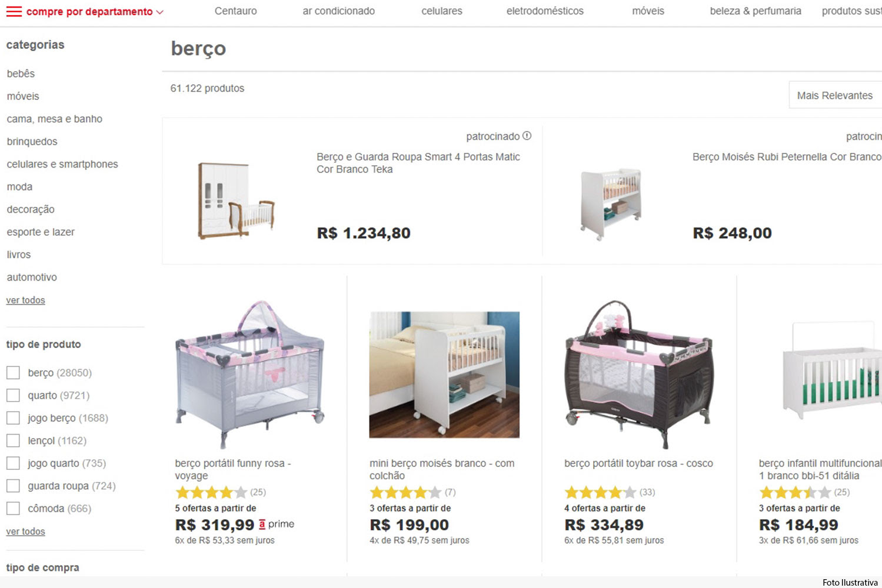
Task: Open the hamburger menu icon
Action: [x=14, y=12]
